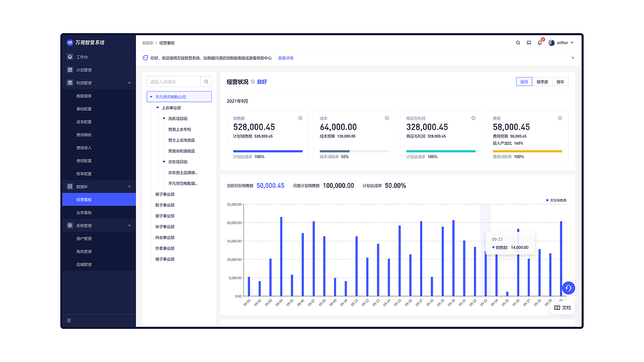
Task: Collapse the 上衣事业部 tree node
Action: (x=157, y=108)
